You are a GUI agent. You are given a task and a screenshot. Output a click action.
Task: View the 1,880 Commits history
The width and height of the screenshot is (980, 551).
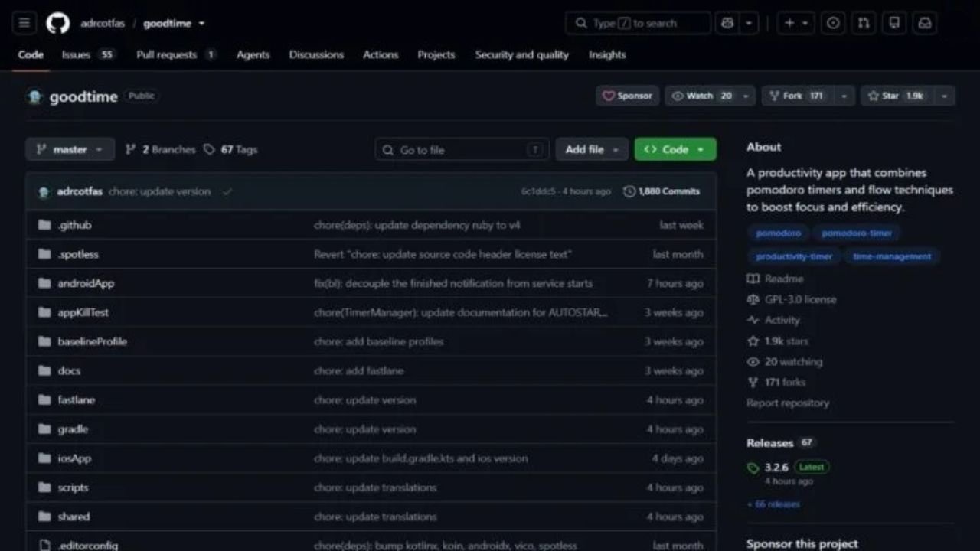pyautogui.click(x=661, y=191)
